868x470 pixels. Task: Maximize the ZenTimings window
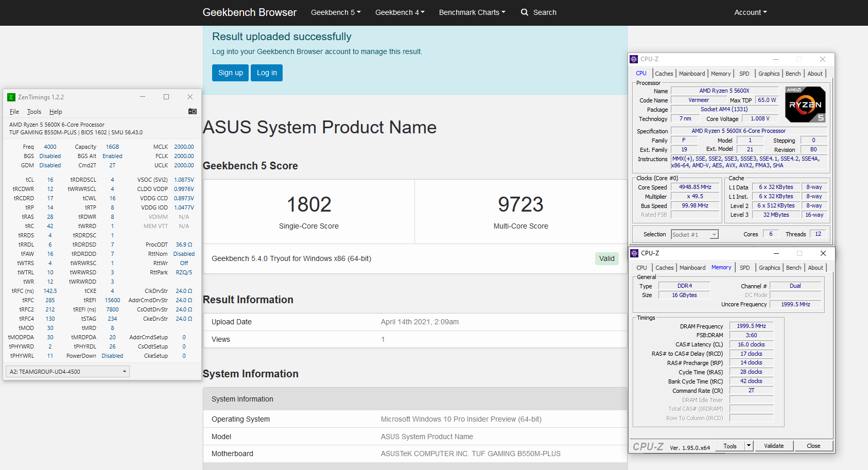point(166,97)
